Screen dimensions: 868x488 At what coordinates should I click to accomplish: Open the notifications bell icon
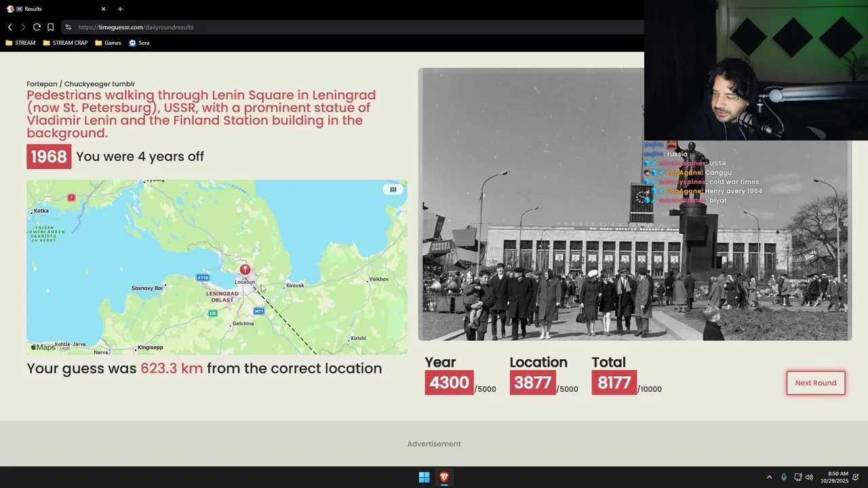[x=856, y=477]
